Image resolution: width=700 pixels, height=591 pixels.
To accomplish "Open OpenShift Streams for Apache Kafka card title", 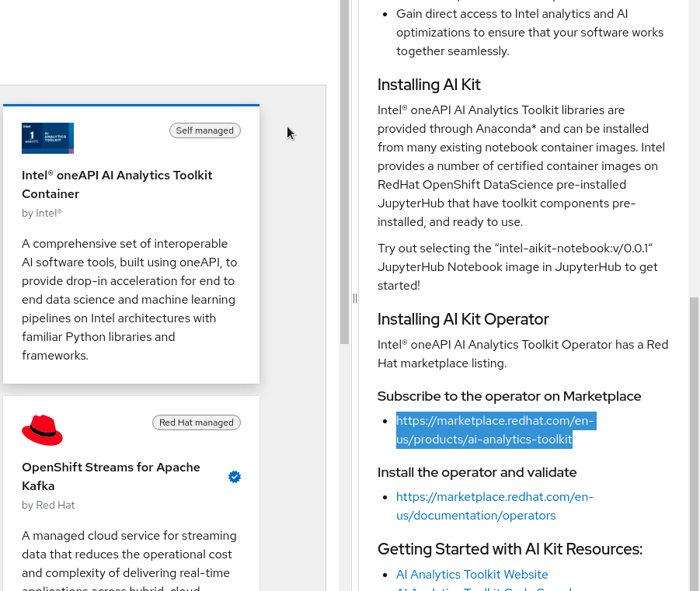I will [110, 476].
